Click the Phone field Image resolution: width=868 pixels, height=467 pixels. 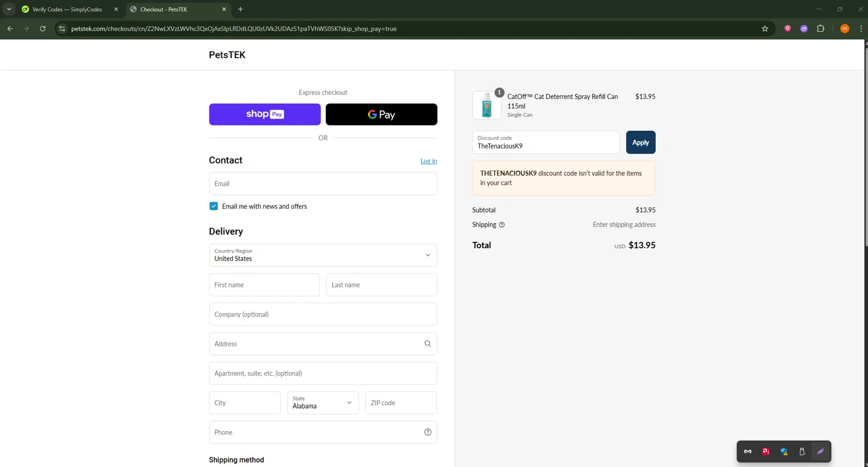pyautogui.click(x=323, y=432)
